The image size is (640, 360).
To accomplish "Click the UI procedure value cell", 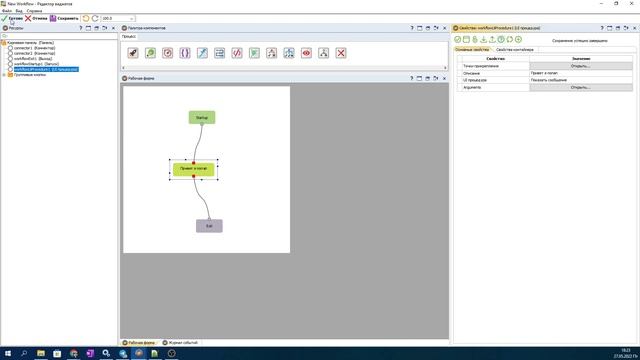I will pos(581,80).
